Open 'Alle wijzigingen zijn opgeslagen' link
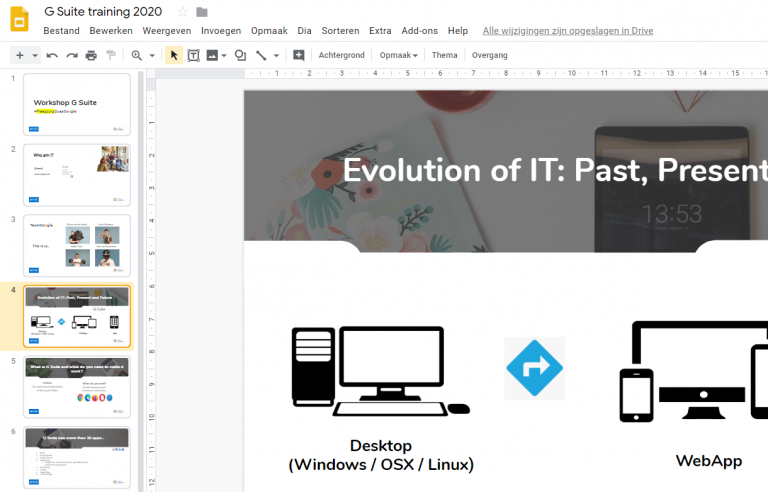Viewport: 768px width, 492px height. pos(567,31)
